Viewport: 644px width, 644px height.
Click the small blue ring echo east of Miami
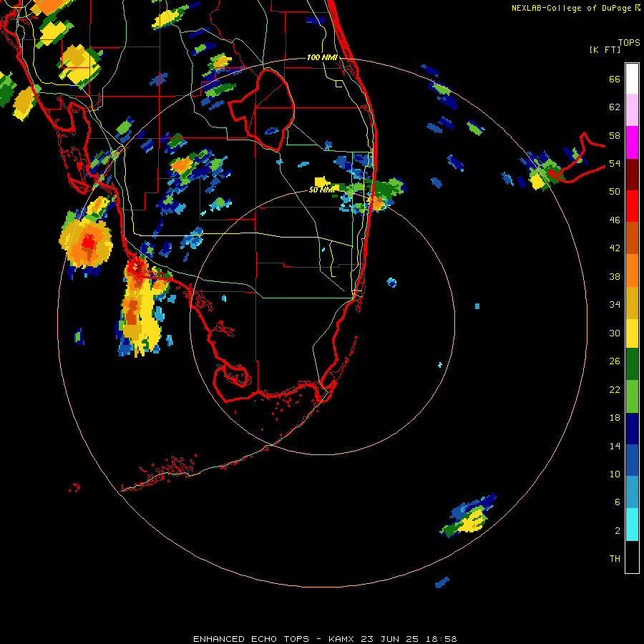[x=391, y=282]
